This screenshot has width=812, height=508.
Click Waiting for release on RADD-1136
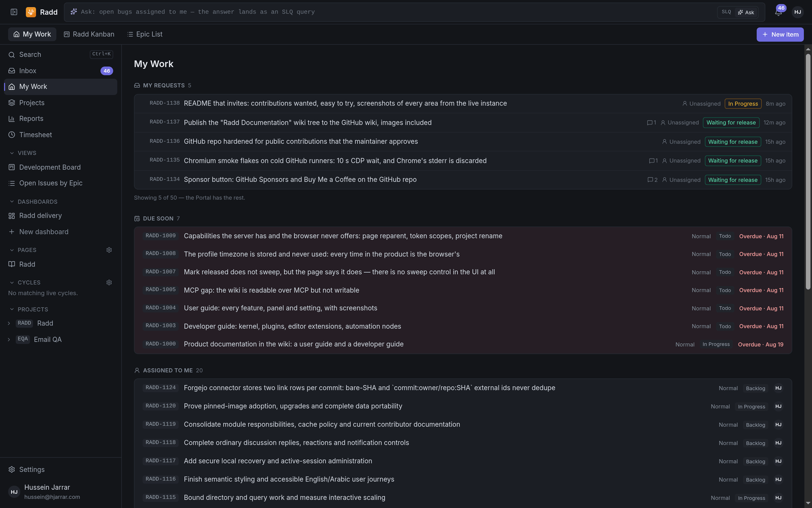(x=733, y=142)
